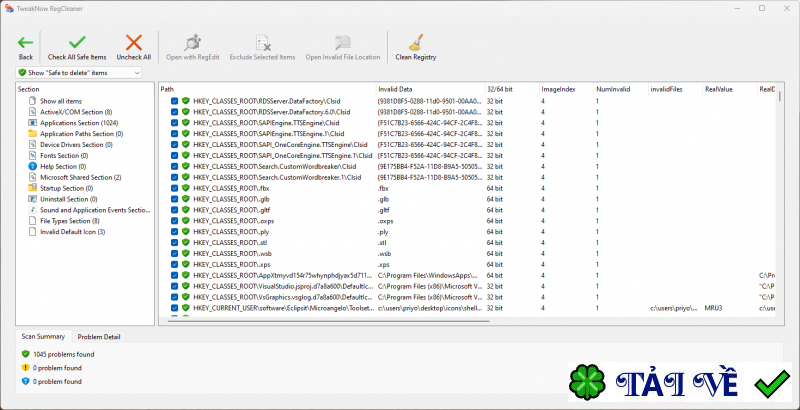Click MRU3 value in RealValue column

click(713, 308)
